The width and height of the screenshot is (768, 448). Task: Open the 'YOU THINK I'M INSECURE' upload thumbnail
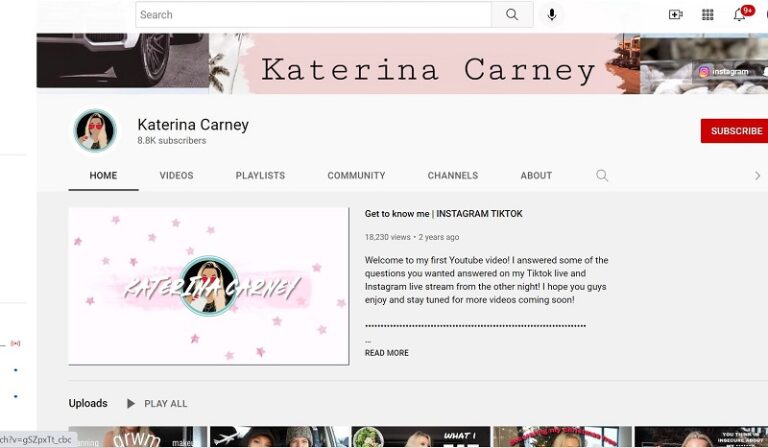[x=701, y=437]
